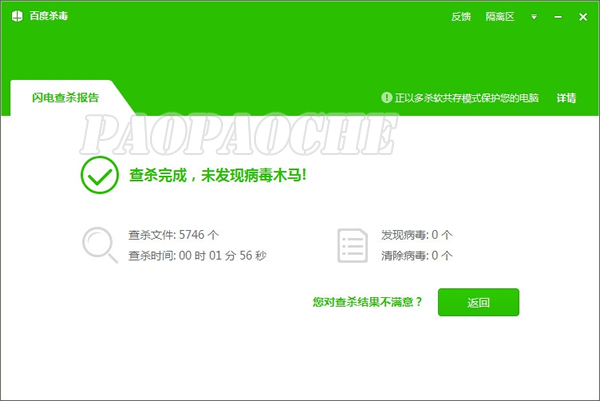Click the 清除病毒: 0 个 text
Viewport: 600px width, 401px height.
(x=417, y=255)
